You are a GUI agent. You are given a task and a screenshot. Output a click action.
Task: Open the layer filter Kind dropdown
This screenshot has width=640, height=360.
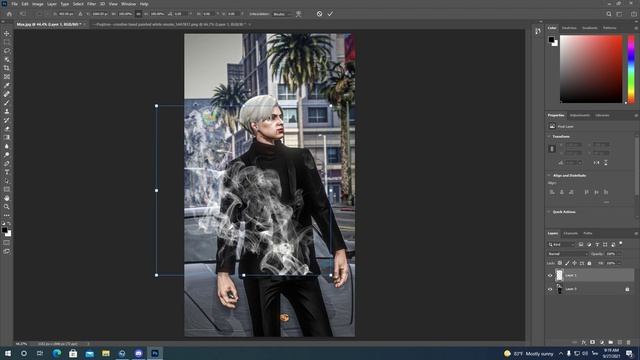(561, 244)
